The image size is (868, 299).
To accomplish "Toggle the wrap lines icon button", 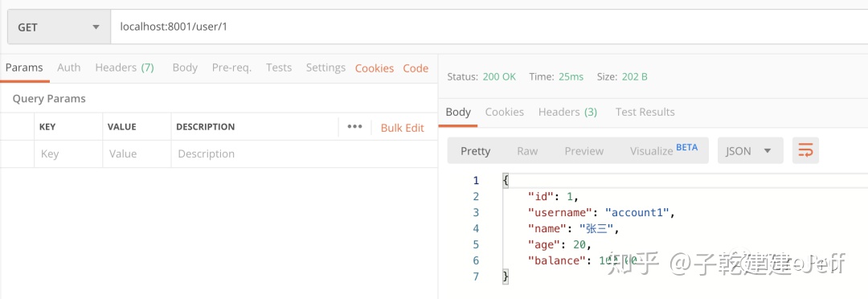I will click(x=805, y=150).
